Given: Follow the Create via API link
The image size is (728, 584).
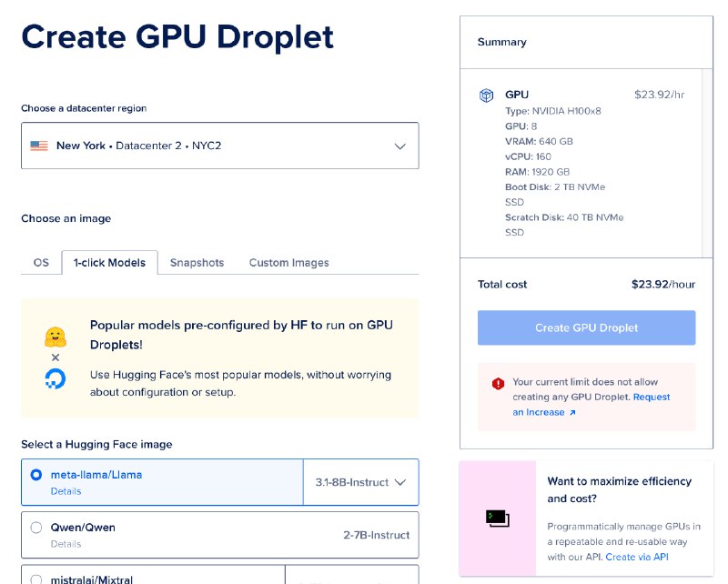Looking at the screenshot, I should [x=637, y=557].
